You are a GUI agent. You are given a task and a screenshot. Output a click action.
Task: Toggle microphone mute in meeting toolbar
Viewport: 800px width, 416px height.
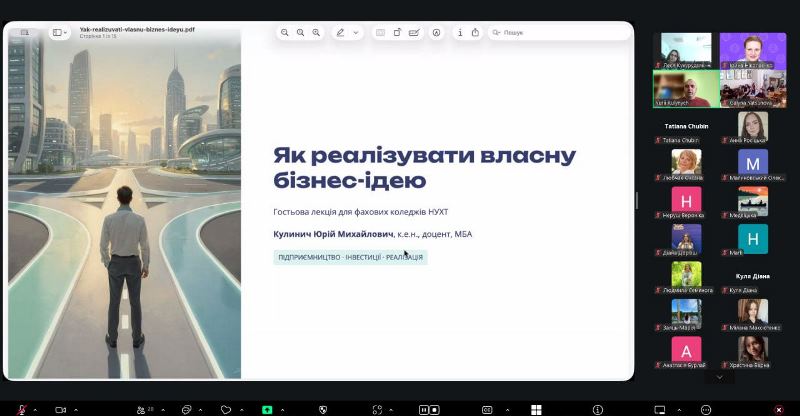click(x=20, y=409)
